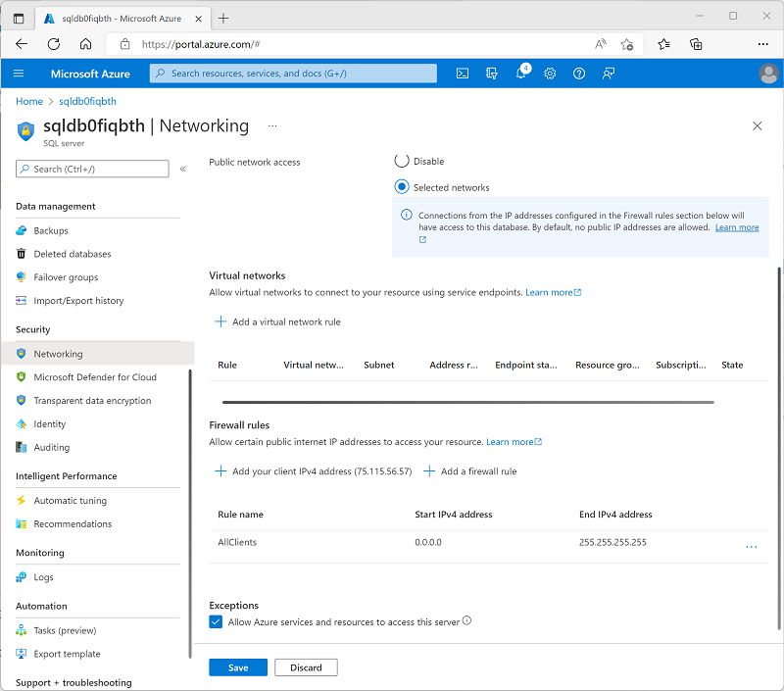
Task: Close the Networking blade
Action: coord(757,126)
